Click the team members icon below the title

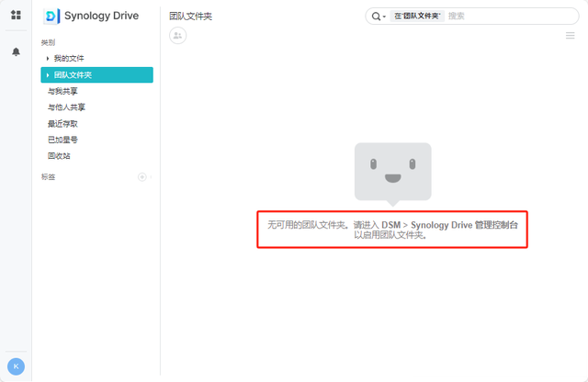(177, 36)
